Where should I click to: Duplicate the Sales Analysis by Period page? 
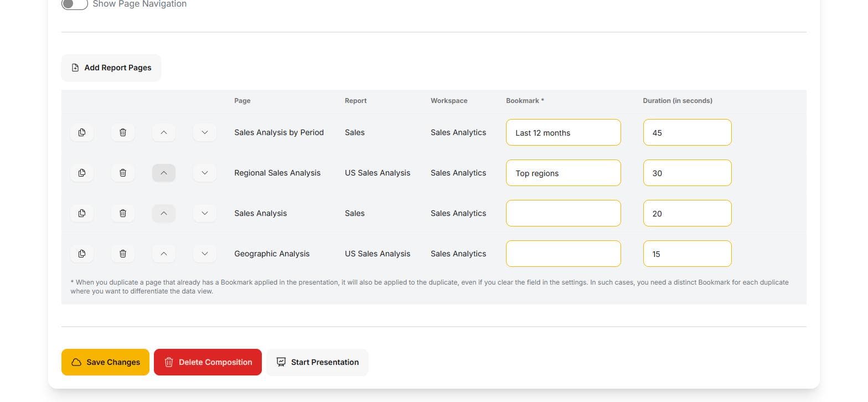(82, 132)
